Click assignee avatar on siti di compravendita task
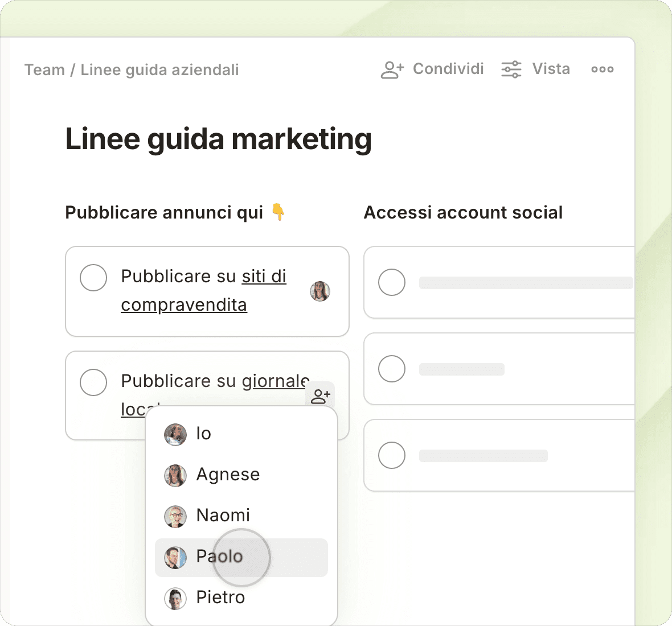Viewport: 672px width, 626px height. (320, 291)
